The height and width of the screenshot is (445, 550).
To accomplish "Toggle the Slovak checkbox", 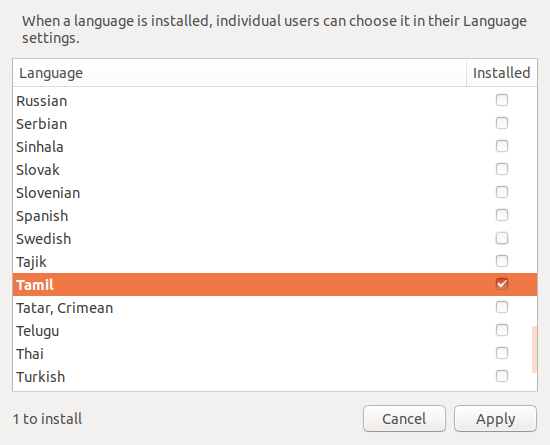I will 502,169.
